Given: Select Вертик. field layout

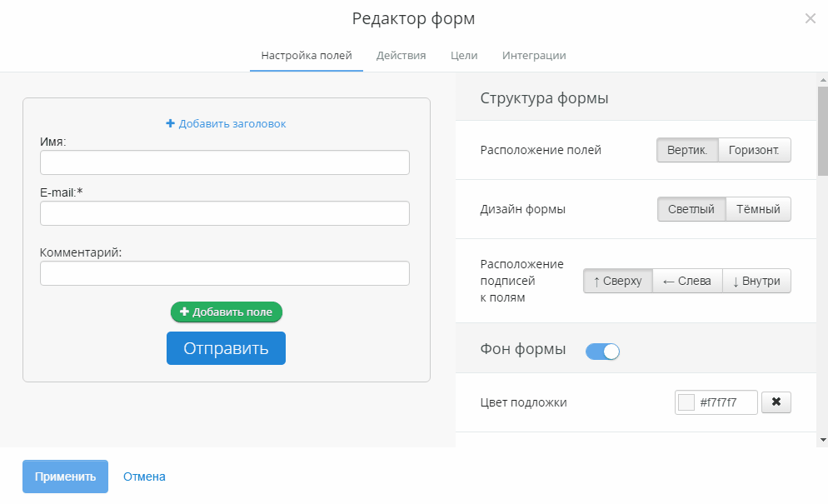Looking at the screenshot, I should (x=687, y=150).
